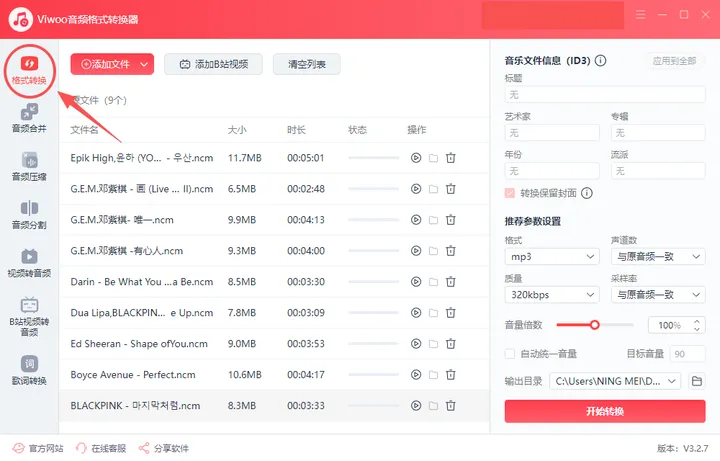Open the 音频合并 sidebar tool
720x461 pixels.
29,118
